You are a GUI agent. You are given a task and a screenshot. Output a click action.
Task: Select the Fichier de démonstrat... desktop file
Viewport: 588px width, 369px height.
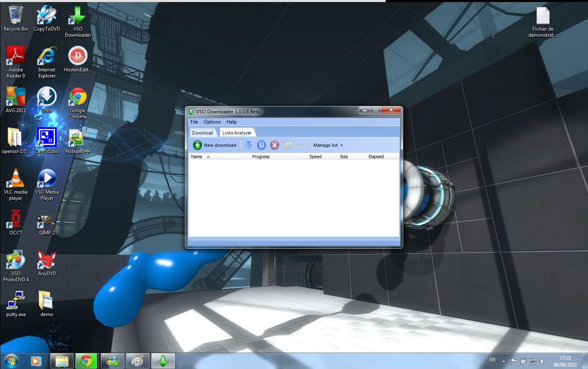pos(543,22)
